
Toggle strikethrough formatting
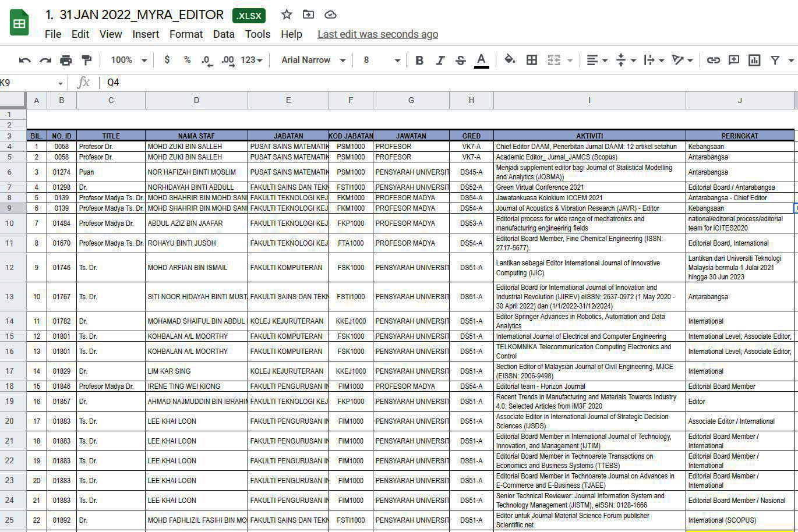(x=461, y=60)
